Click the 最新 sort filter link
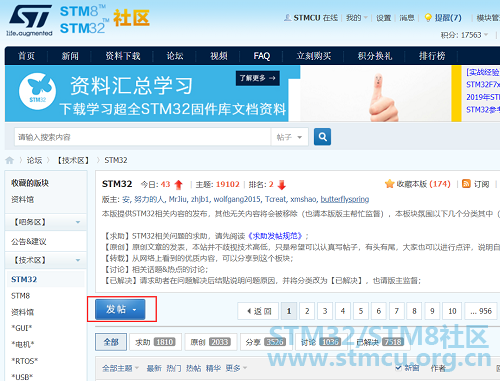 point(154,368)
